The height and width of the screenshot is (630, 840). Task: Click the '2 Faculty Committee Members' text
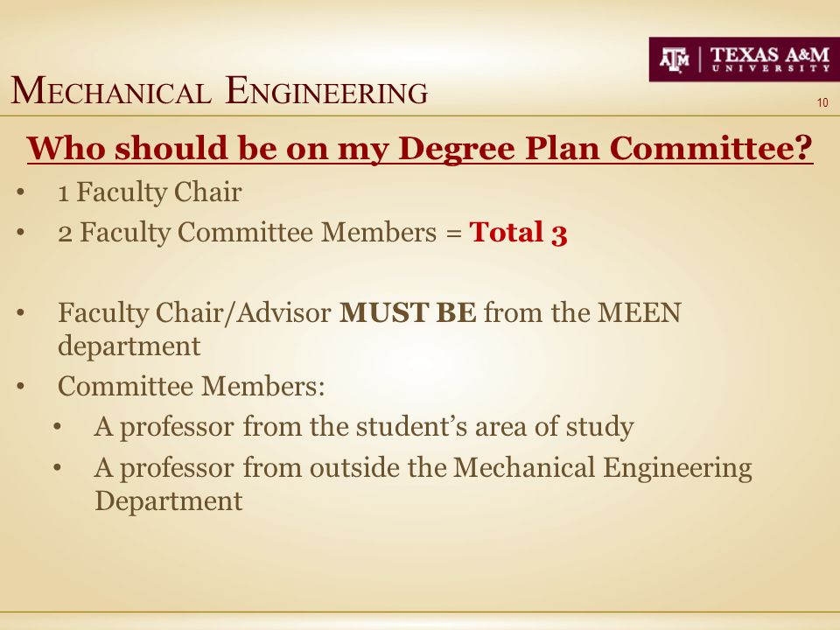click(248, 233)
